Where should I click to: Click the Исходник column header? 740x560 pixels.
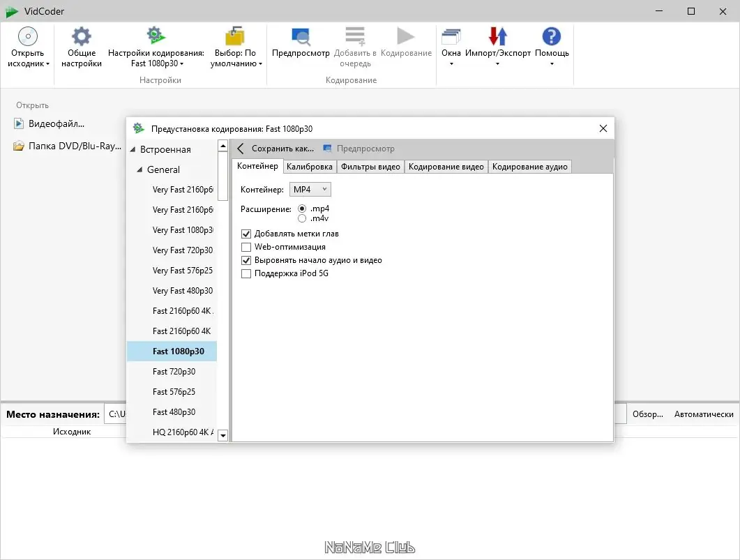(72, 432)
